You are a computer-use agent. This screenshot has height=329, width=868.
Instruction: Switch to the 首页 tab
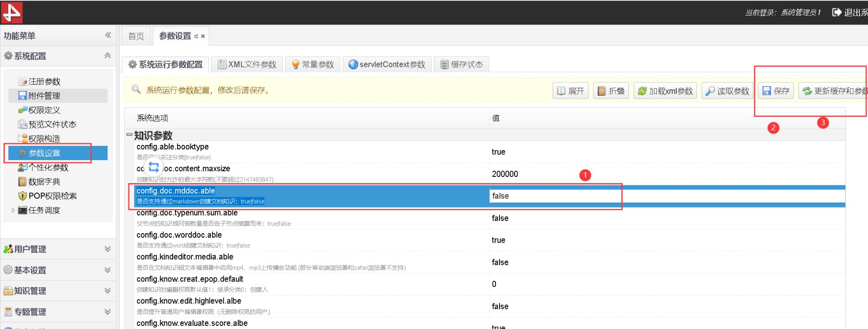coord(136,36)
